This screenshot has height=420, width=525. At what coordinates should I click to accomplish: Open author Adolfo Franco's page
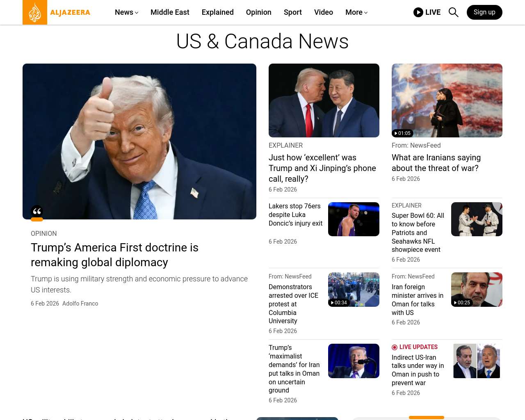pos(80,304)
